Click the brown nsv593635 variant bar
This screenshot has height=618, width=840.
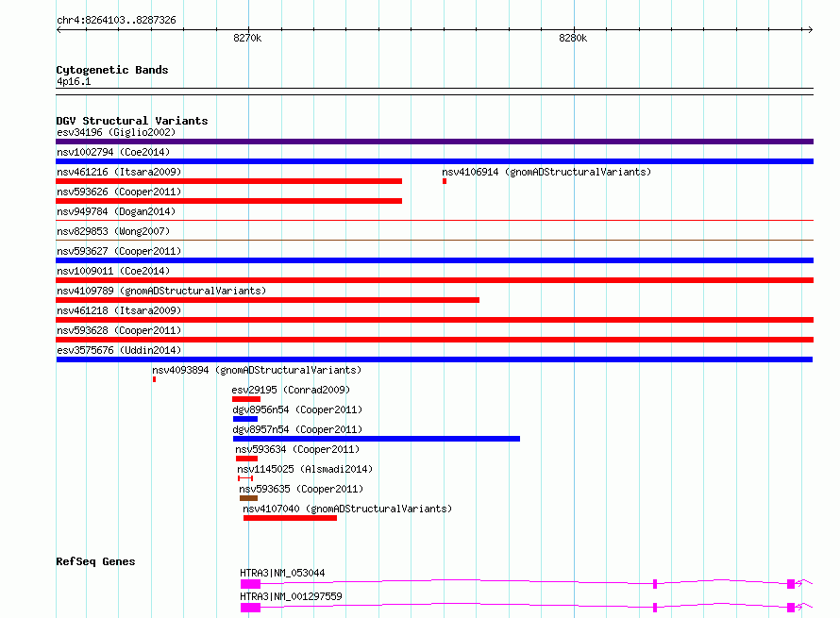pos(248,498)
